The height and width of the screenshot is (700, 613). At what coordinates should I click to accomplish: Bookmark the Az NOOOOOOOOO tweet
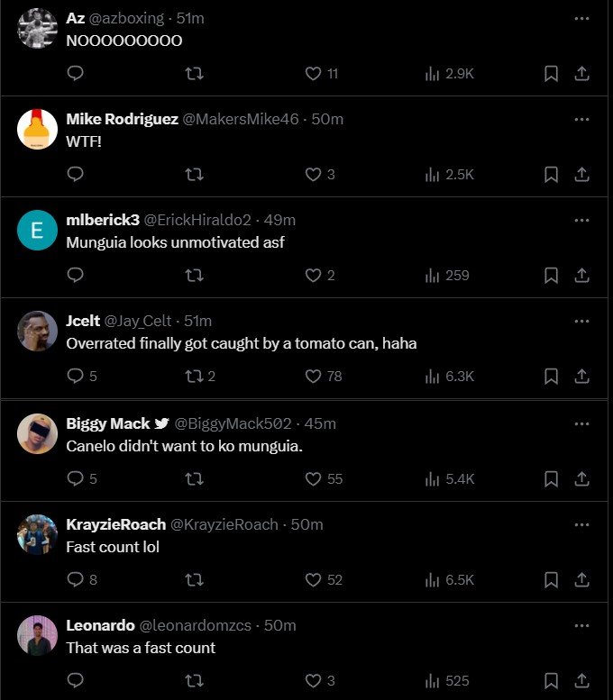coord(551,74)
